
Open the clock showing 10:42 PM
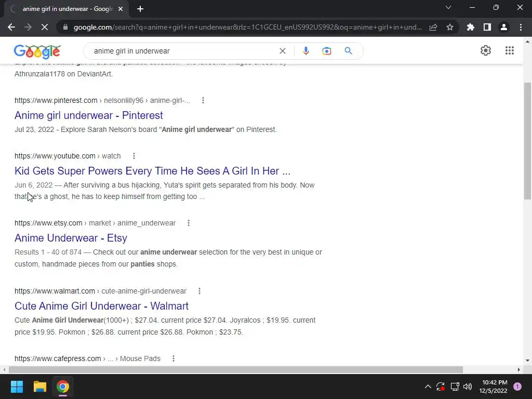point(493,387)
